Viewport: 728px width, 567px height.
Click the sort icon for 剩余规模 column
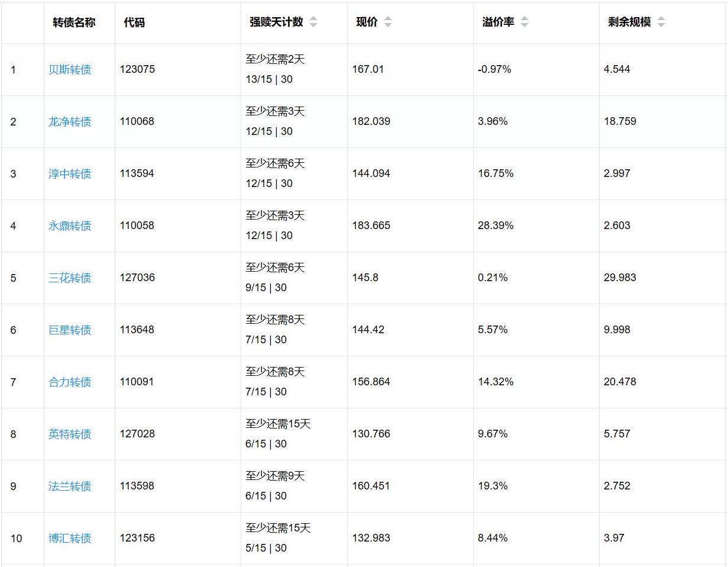[661, 22]
